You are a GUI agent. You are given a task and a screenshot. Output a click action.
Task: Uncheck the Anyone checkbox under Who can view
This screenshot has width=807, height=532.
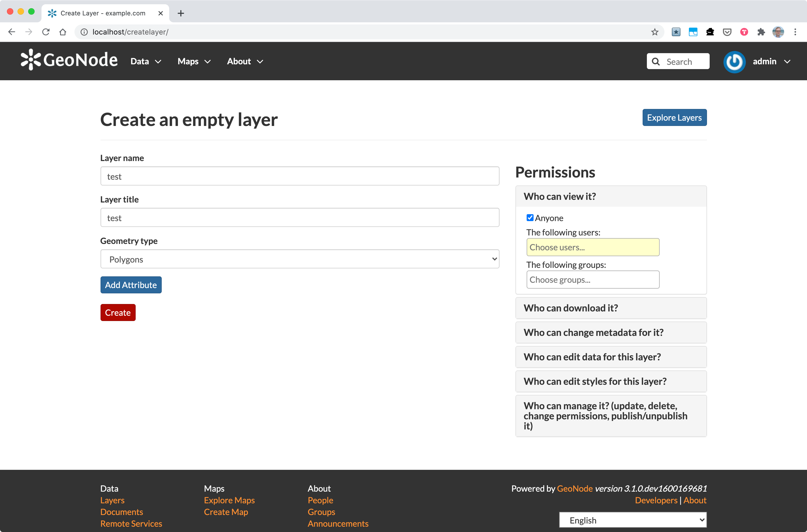(530, 217)
